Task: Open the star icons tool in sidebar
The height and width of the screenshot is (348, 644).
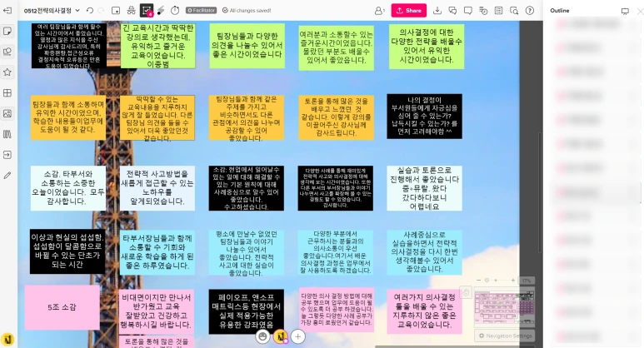Action: pos(7,72)
